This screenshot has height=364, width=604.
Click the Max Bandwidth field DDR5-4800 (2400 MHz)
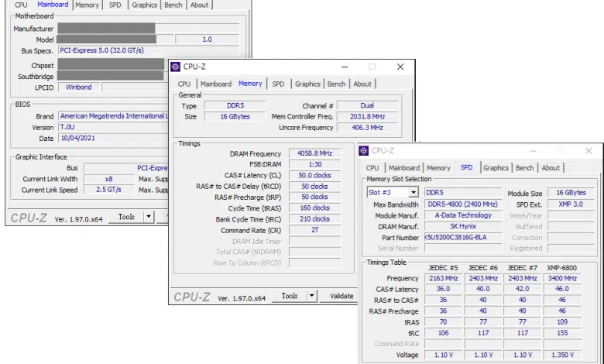463,204
